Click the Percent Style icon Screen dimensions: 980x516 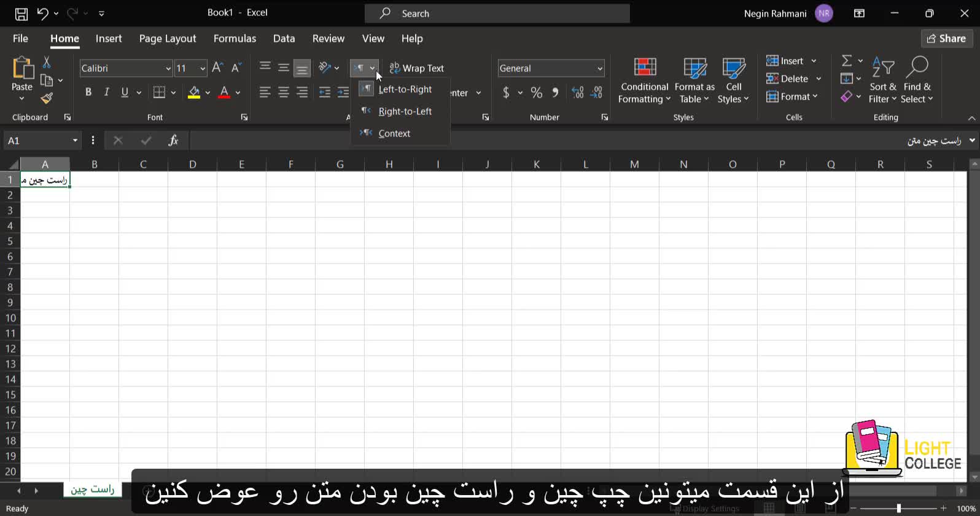pyautogui.click(x=536, y=93)
